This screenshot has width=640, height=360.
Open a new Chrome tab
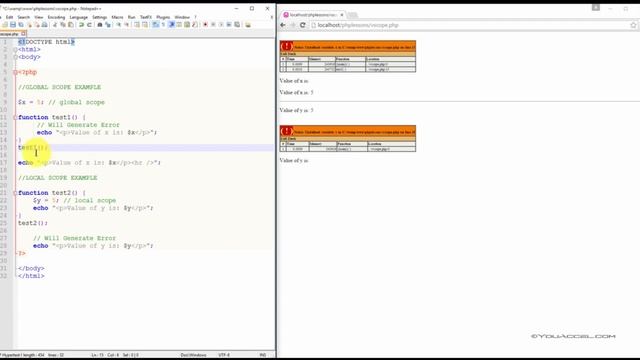(352, 15)
